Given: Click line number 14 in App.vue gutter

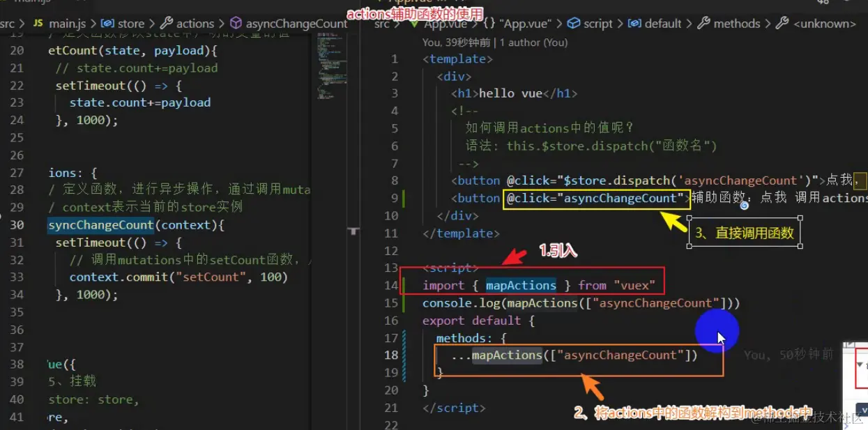Looking at the screenshot, I should tap(390, 285).
